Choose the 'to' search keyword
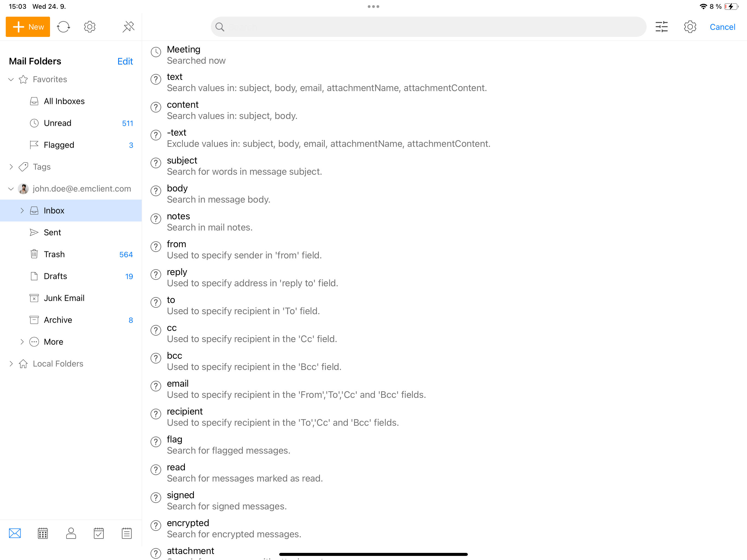 [444, 305]
